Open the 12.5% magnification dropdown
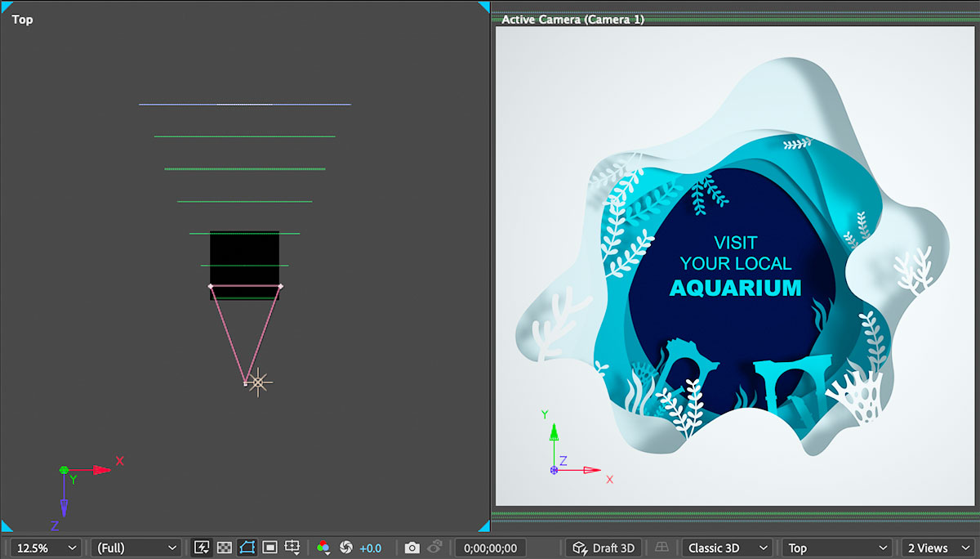 pyautogui.click(x=45, y=548)
